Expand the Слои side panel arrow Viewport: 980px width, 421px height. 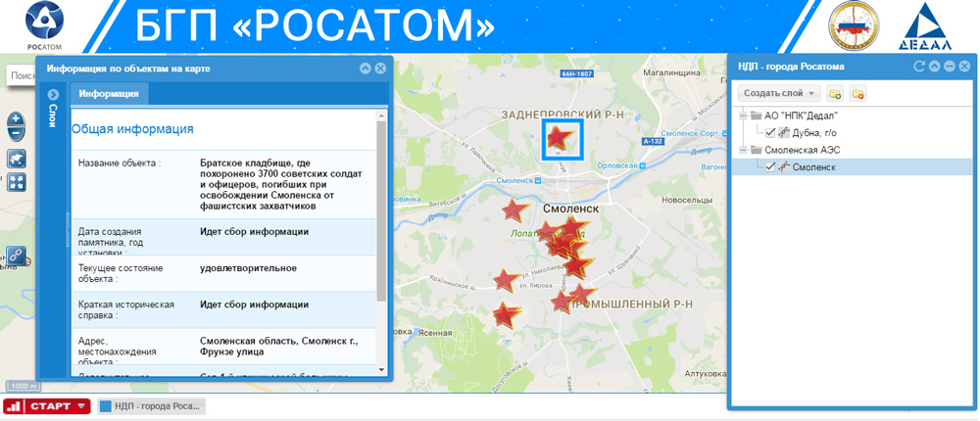point(53,95)
